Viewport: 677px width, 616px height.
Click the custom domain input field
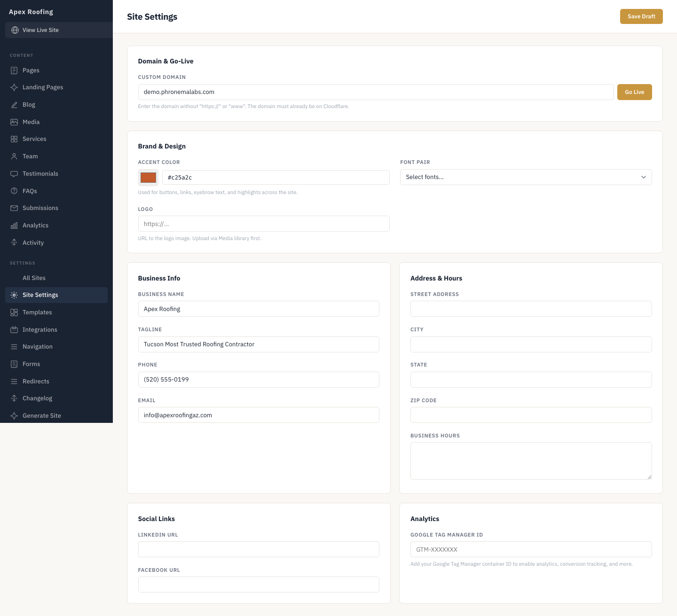click(376, 92)
